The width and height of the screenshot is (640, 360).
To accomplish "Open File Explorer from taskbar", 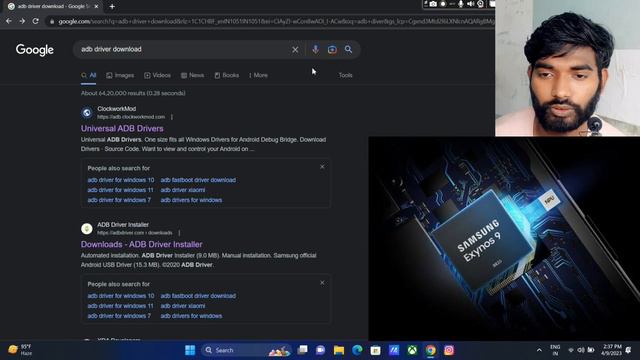I will coord(339,350).
